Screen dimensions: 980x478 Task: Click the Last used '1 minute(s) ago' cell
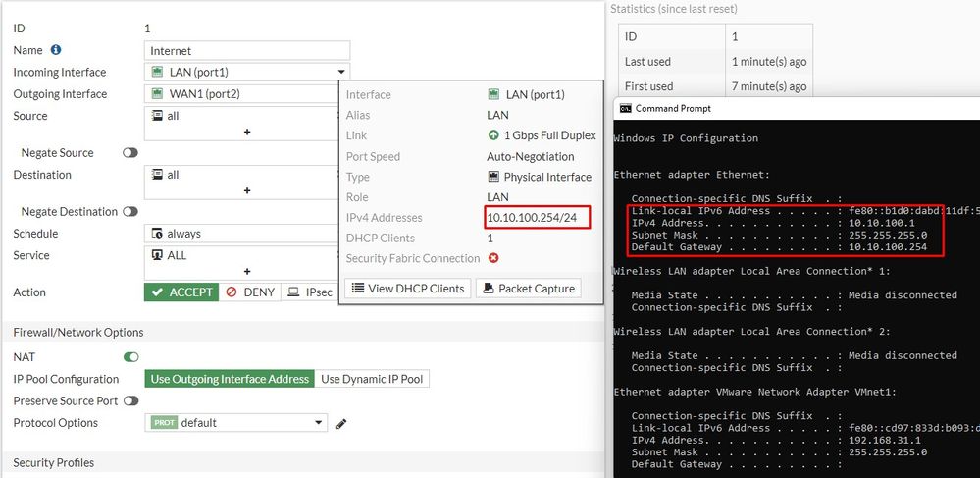[769, 61]
